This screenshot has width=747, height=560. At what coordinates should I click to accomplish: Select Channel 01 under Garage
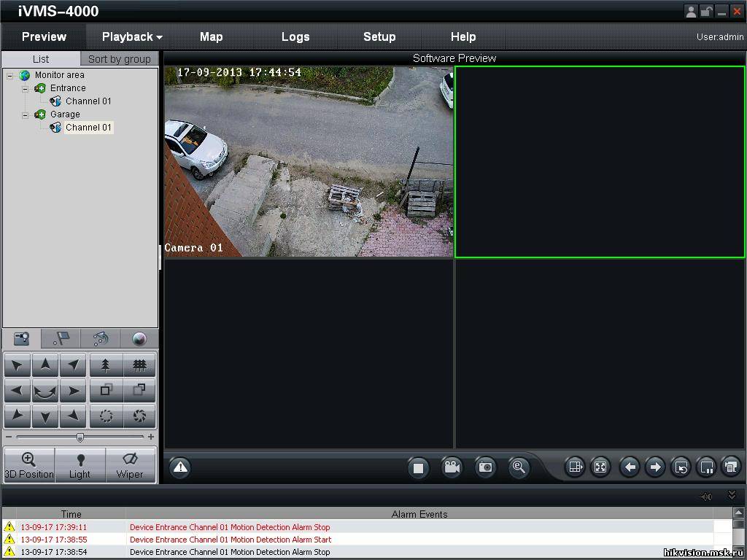pyautogui.click(x=88, y=128)
